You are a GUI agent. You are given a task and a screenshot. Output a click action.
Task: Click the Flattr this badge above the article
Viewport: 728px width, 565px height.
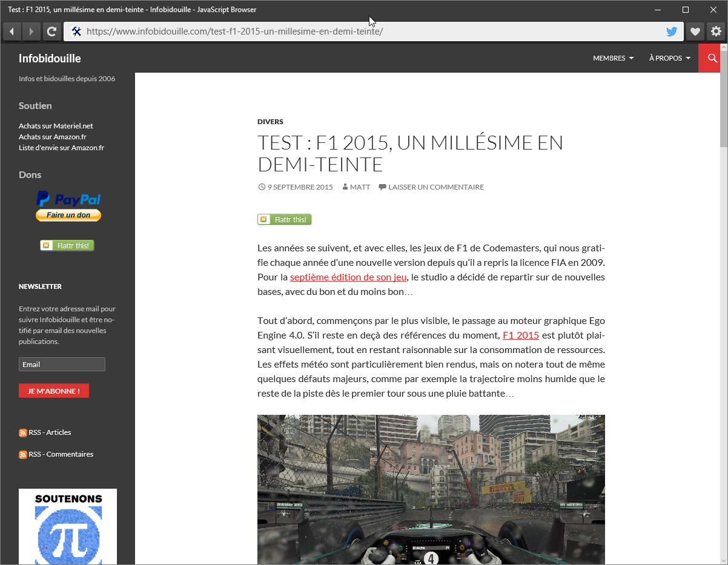tap(285, 219)
